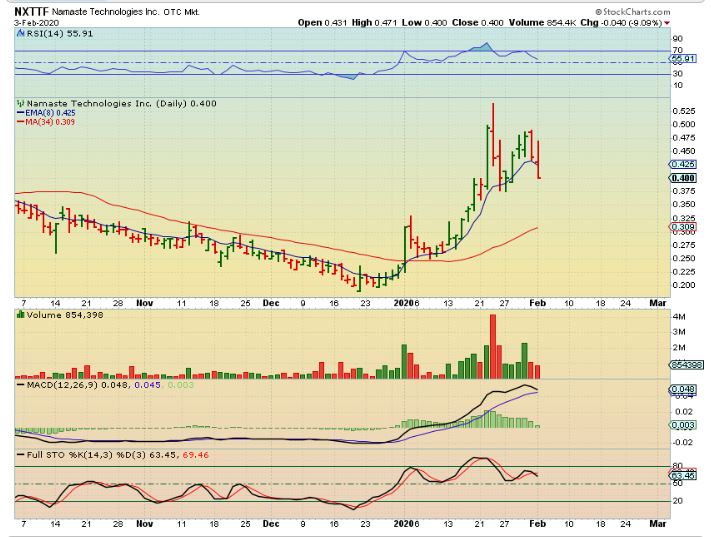Click the MACD(12,26,9) legend line icon

[18, 385]
